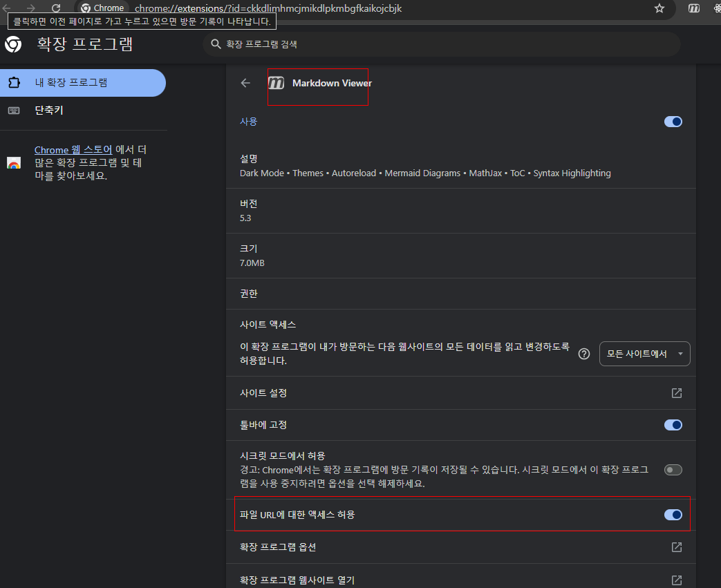The image size is (721, 588).
Task: Click the Chrome Web Store rainbow icon
Action: (x=14, y=163)
